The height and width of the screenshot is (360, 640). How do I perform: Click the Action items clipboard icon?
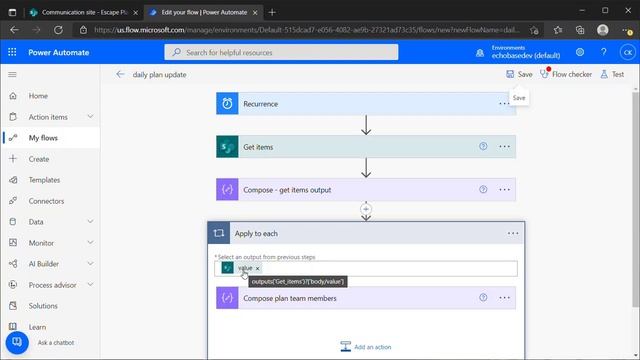click(x=13, y=117)
